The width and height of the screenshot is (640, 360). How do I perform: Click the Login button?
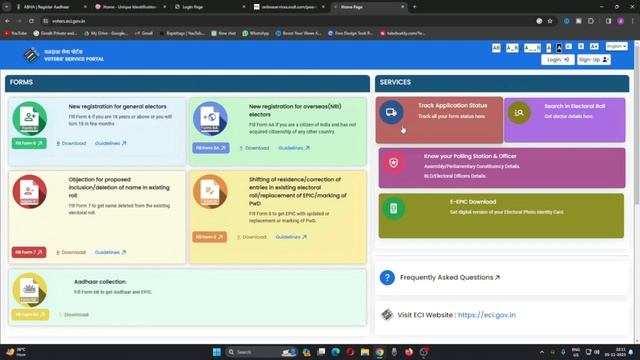point(558,60)
